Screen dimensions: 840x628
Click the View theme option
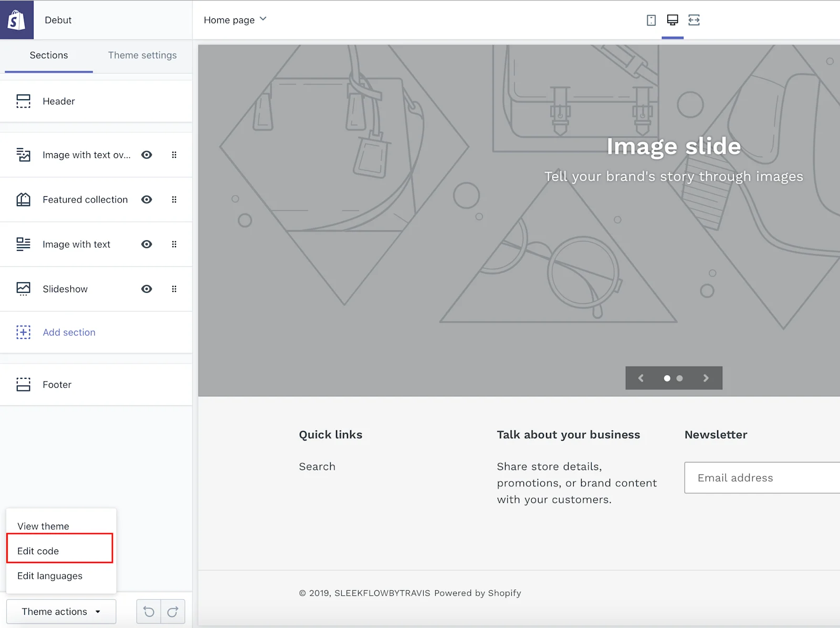43,526
